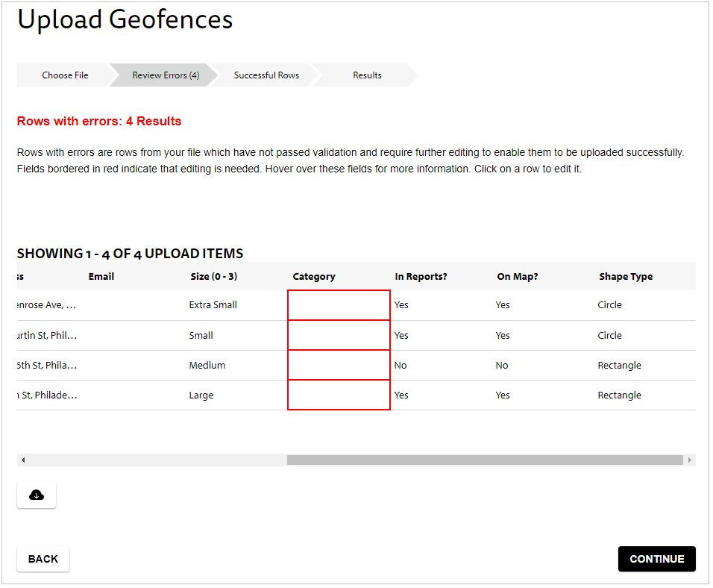Click the 'Rows with errors: 4 Results' heading
The height and width of the screenshot is (588, 713).
[99, 121]
